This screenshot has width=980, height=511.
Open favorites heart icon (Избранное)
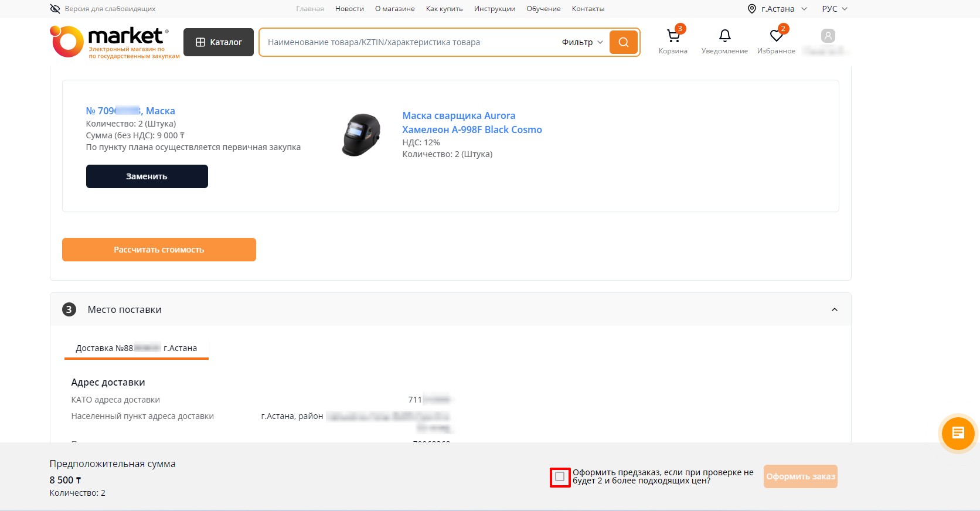[x=776, y=37]
